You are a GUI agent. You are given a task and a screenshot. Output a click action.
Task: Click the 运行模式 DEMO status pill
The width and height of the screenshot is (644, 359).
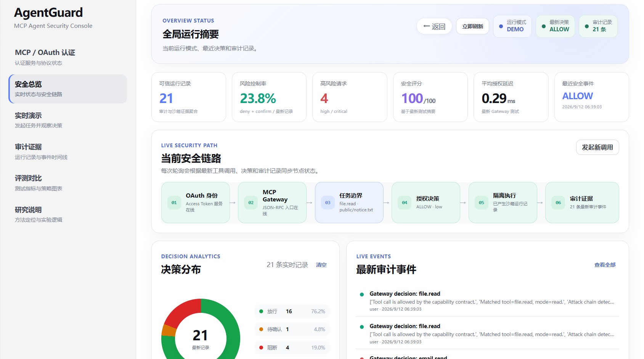tap(512, 26)
